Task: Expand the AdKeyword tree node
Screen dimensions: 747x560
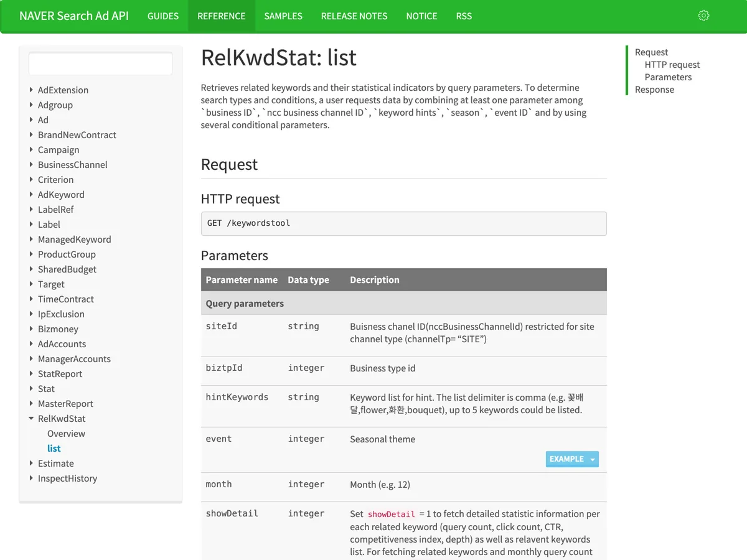Action: [x=31, y=195]
